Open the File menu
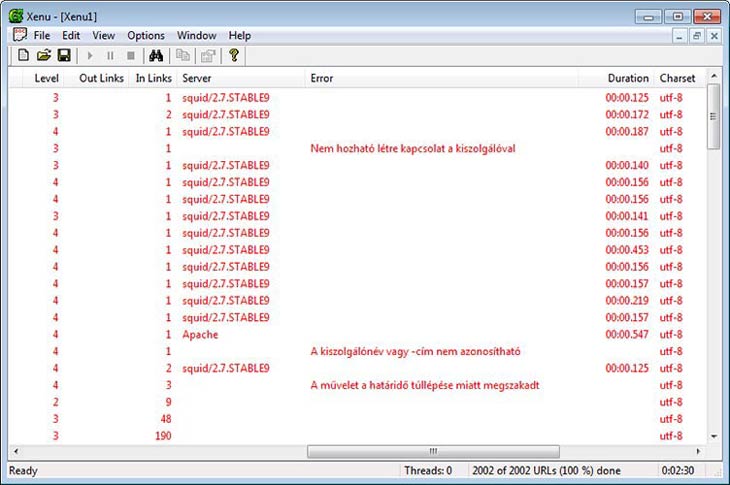730x485 pixels. tap(41, 36)
